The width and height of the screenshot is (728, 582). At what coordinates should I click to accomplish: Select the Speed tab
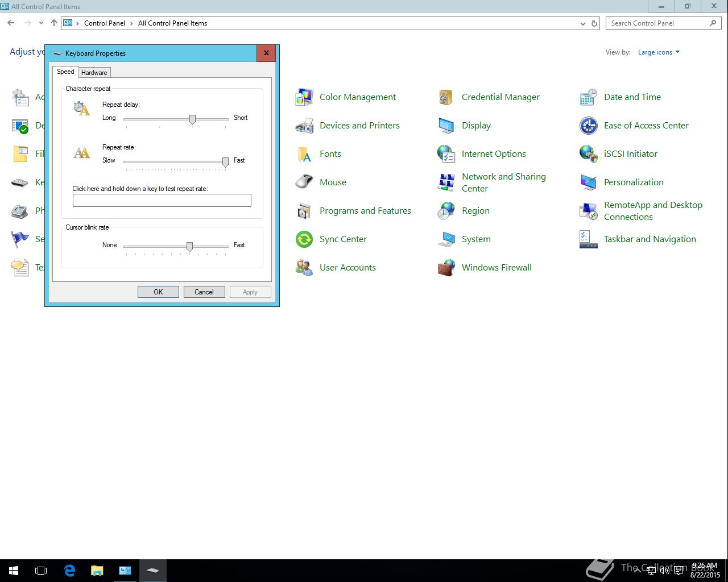point(65,72)
